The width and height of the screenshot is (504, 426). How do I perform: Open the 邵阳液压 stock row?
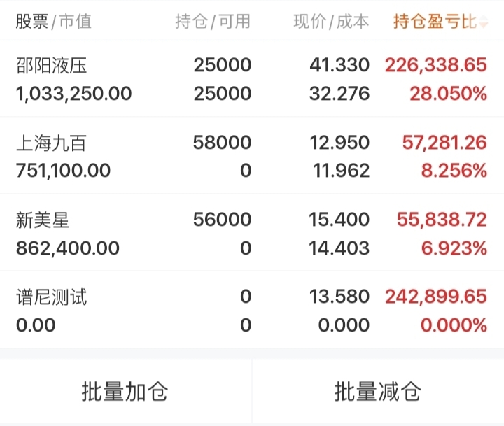(252, 79)
